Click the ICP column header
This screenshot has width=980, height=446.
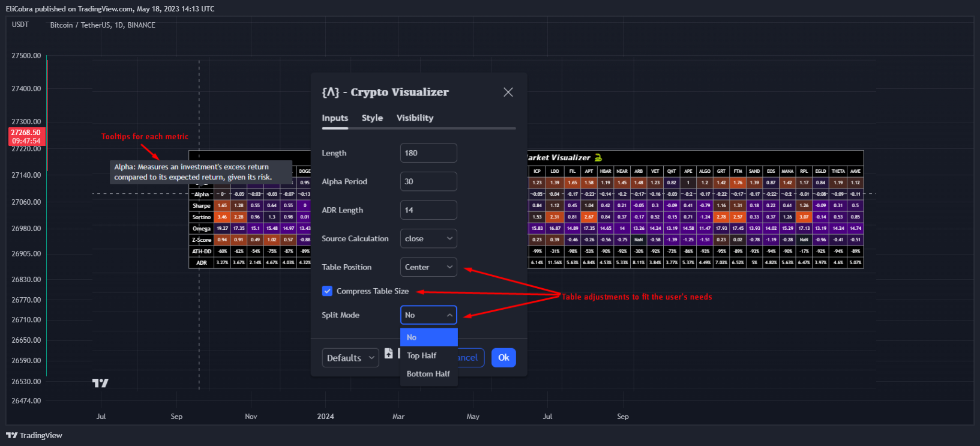[537, 172]
